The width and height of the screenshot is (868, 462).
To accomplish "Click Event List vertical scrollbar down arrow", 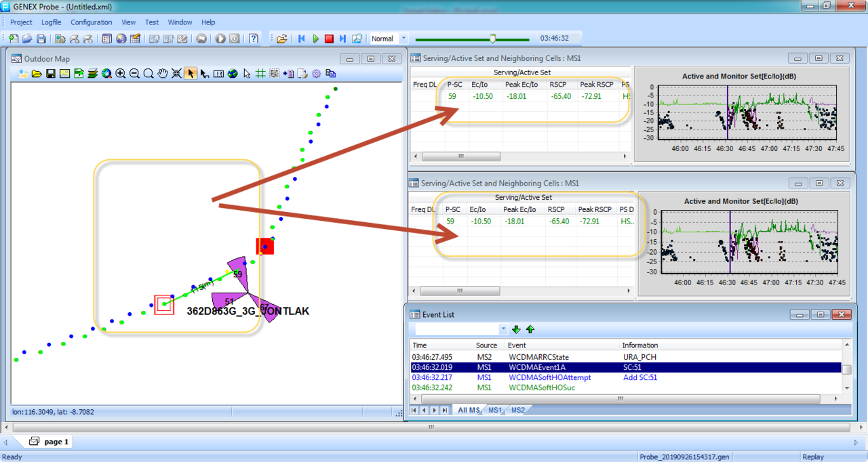I will [x=847, y=388].
